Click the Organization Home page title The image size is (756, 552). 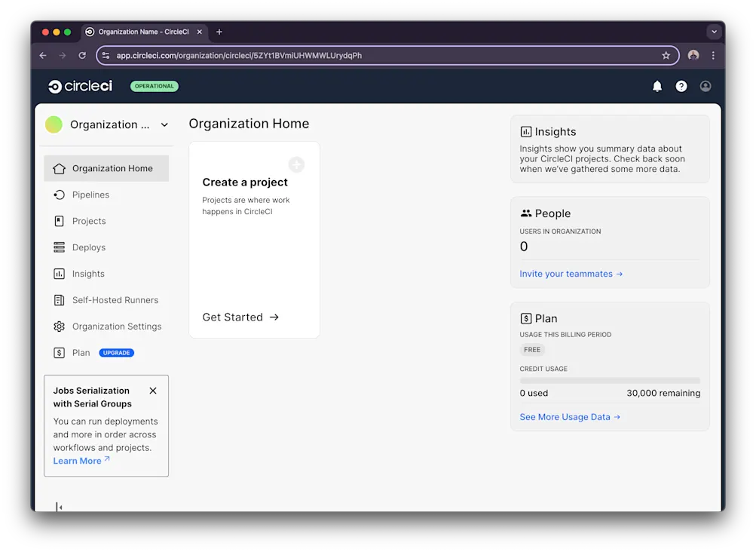click(x=249, y=124)
